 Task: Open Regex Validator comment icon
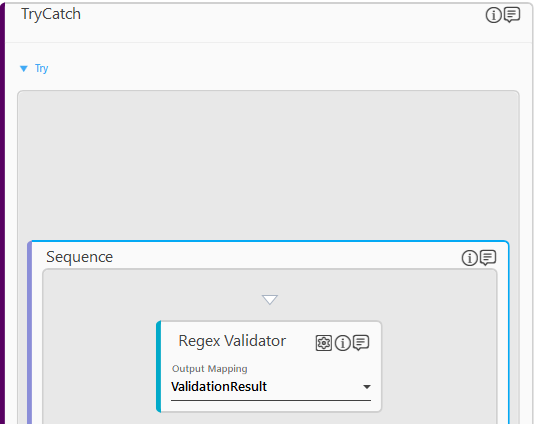361,343
